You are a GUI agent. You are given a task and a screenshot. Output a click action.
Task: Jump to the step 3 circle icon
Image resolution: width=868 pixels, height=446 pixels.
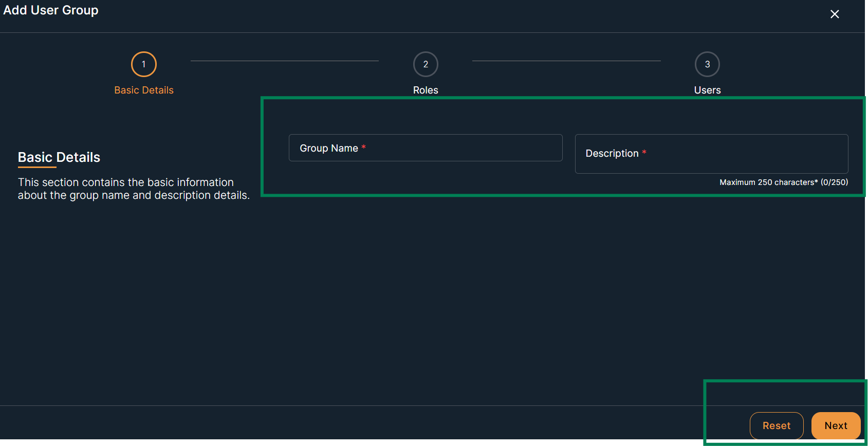707,64
